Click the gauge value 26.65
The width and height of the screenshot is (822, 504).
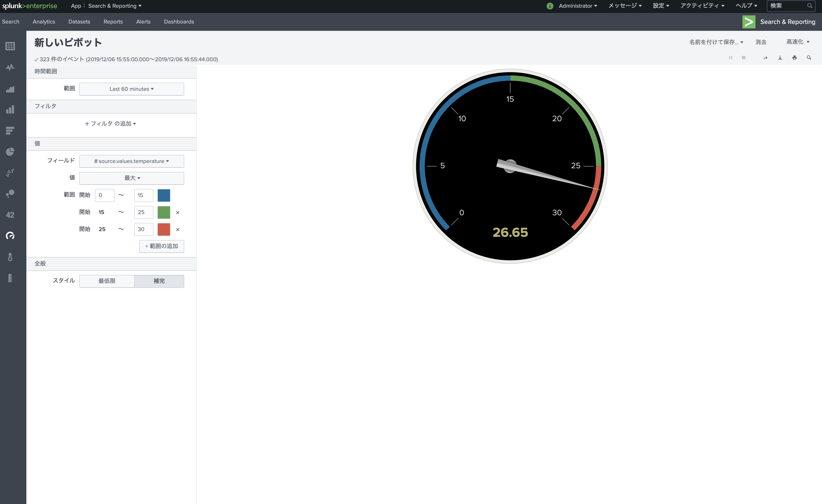click(x=510, y=233)
